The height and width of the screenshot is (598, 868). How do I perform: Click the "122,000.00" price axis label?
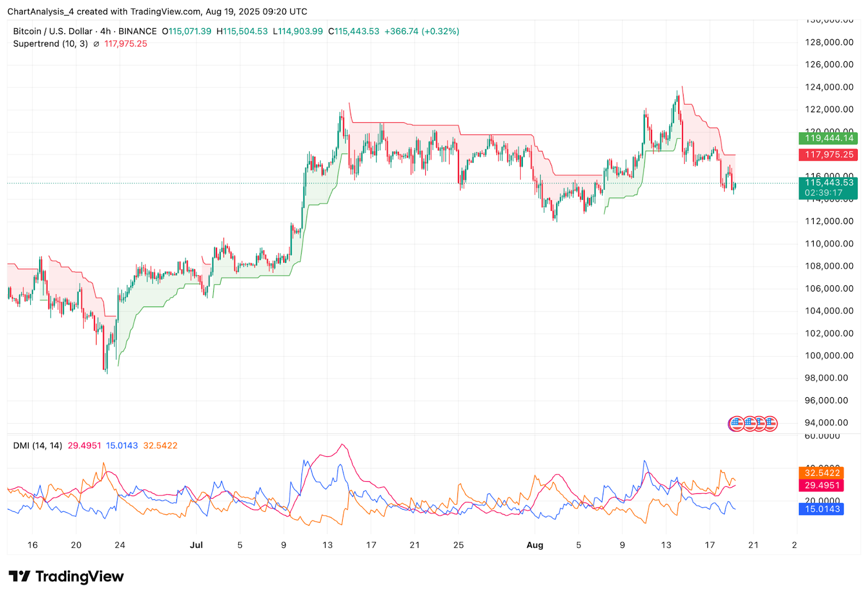829,110
